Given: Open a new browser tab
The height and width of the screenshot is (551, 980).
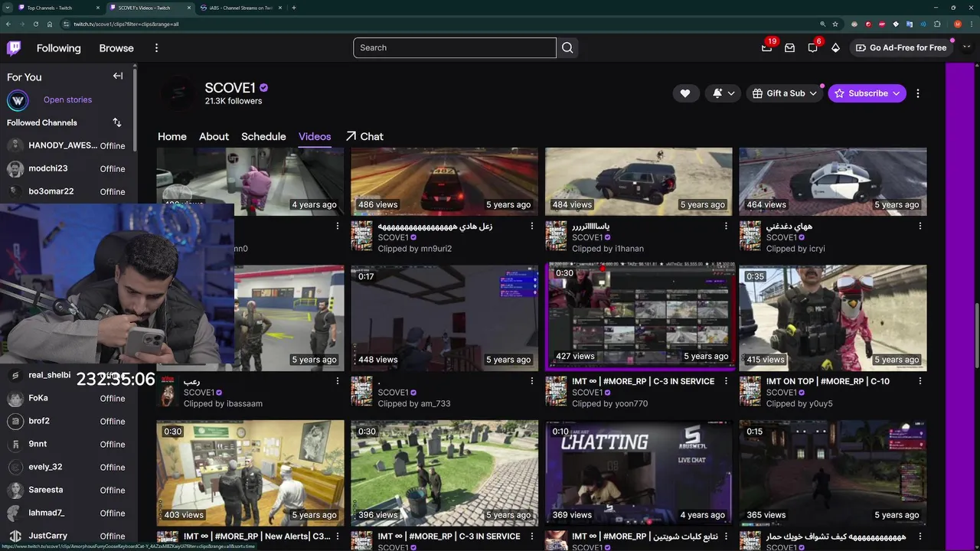Looking at the screenshot, I should click(x=294, y=8).
